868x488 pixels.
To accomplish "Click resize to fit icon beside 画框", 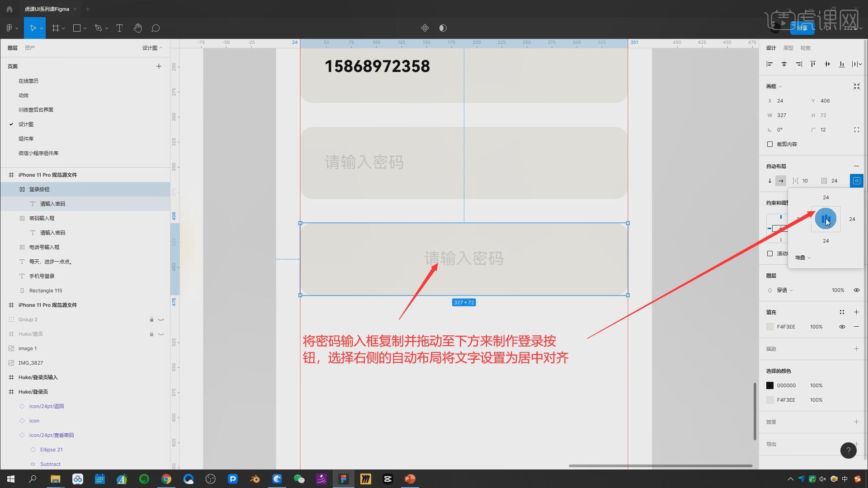I will point(856,86).
